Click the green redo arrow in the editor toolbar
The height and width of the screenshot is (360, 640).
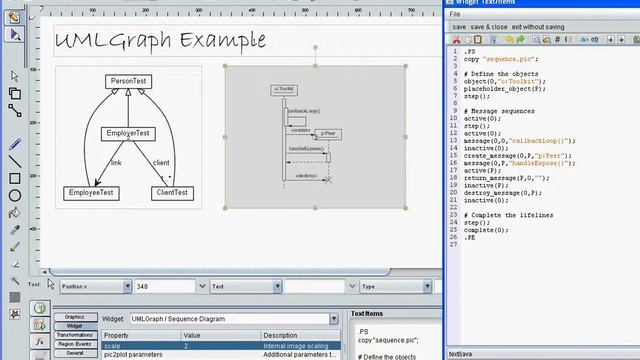(x=520, y=40)
